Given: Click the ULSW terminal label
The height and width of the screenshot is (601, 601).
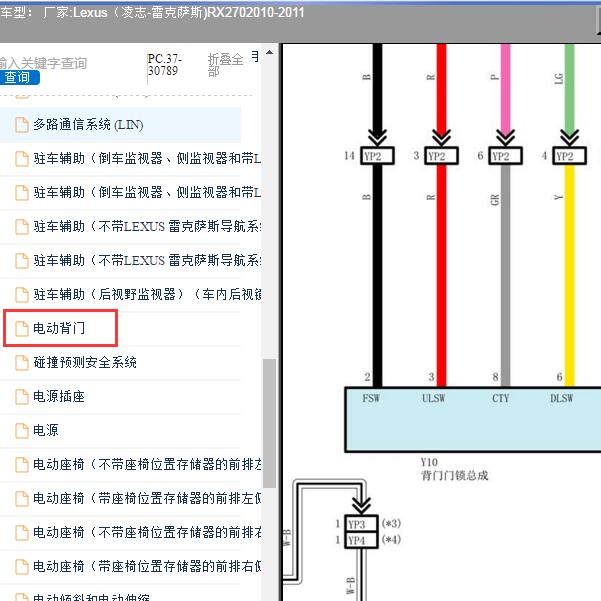Looking at the screenshot, I should point(434,398).
